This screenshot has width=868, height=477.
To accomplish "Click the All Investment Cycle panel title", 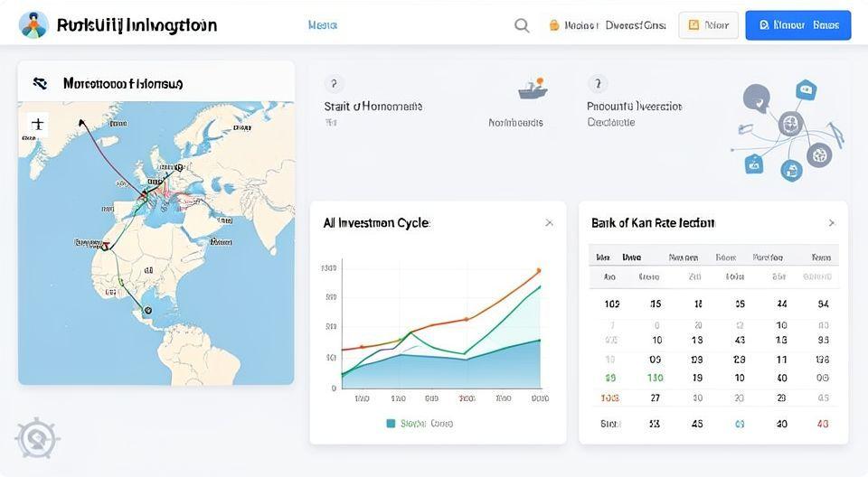I will click(x=376, y=222).
